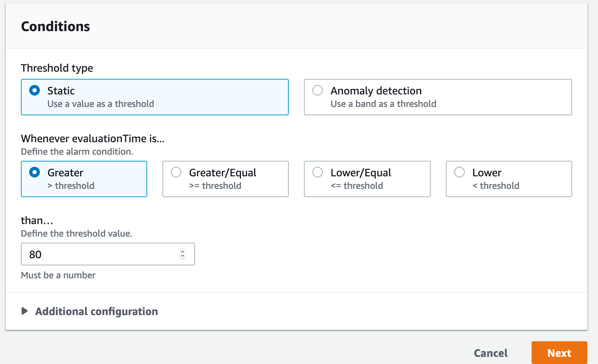This screenshot has width=598, height=364.
Task: Click the Anomaly detection label text
Action: (x=376, y=91)
